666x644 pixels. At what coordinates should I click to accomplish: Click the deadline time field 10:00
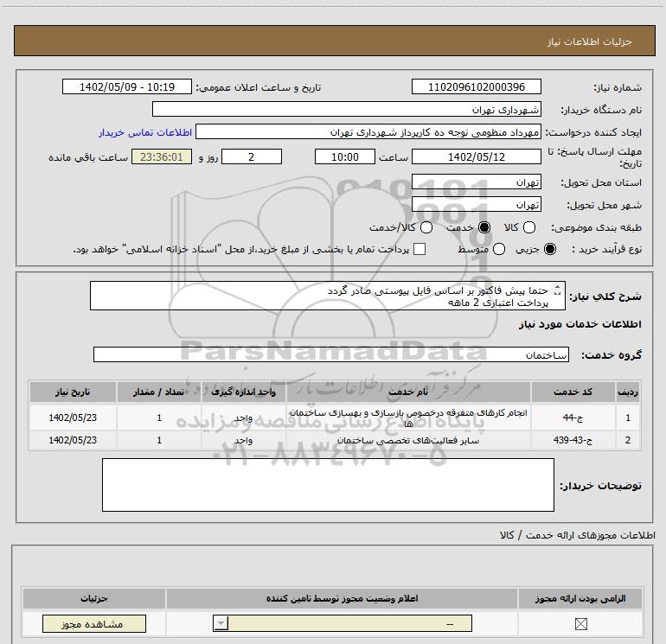(x=345, y=156)
